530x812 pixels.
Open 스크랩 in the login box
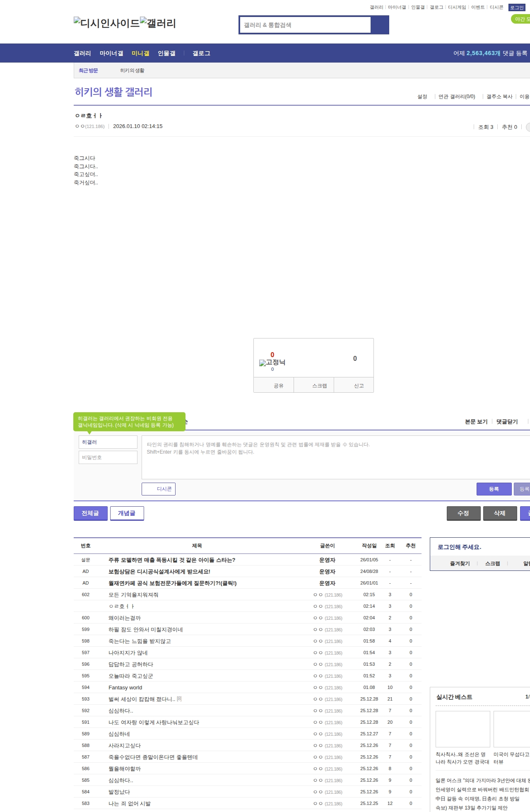point(493,563)
